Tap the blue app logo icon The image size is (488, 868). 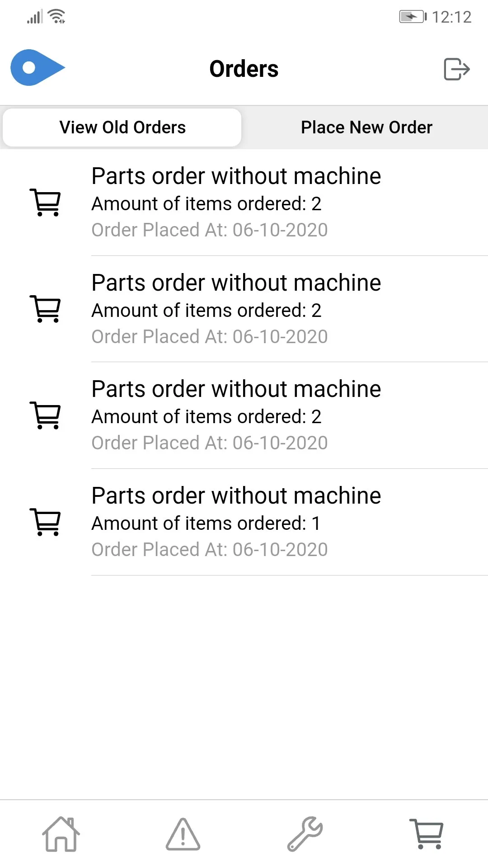tap(38, 67)
